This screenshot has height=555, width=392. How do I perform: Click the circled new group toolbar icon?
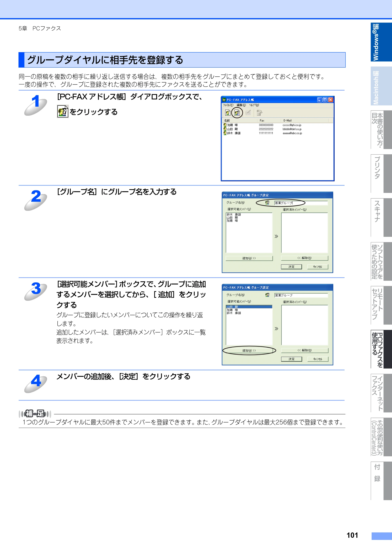(x=237, y=113)
